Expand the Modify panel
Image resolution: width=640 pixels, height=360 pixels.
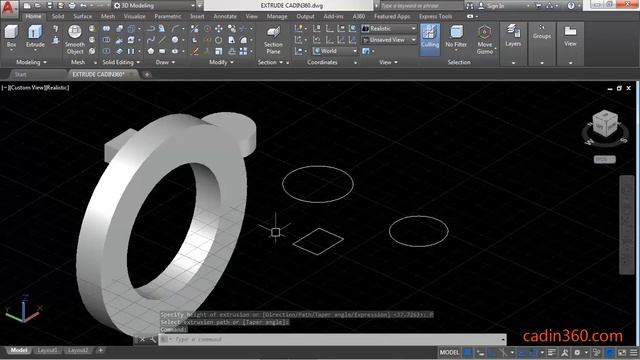(x=221, y=62)
